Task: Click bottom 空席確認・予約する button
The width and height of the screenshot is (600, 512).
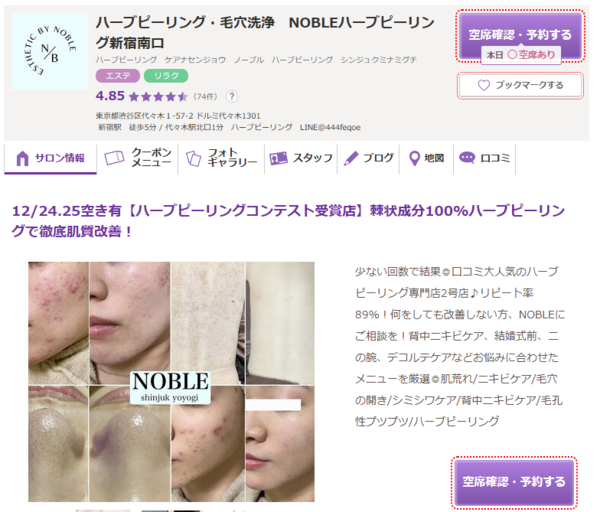Action: (x=514, y=482)
